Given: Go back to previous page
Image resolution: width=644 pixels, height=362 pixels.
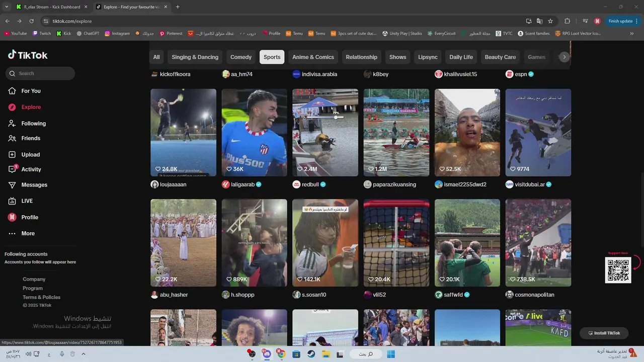Looking at the screenshot, I should [x=7, y=21].
